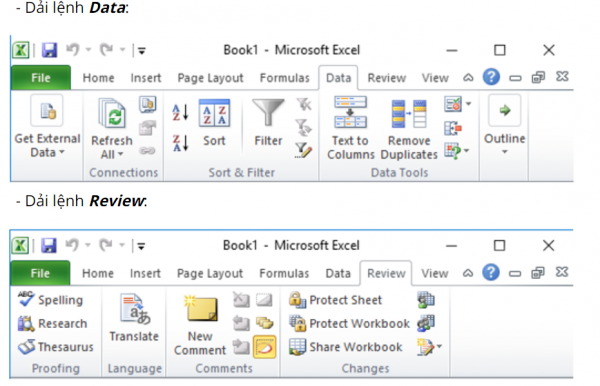This screenshot has width=600, height=386.
Task: Add a New Comment
Action: click(x=200, y=325)
